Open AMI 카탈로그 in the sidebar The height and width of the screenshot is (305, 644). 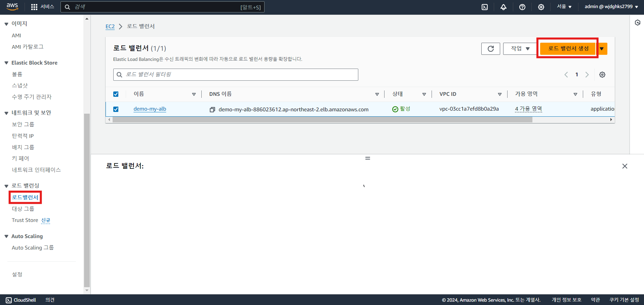point(28,47)
